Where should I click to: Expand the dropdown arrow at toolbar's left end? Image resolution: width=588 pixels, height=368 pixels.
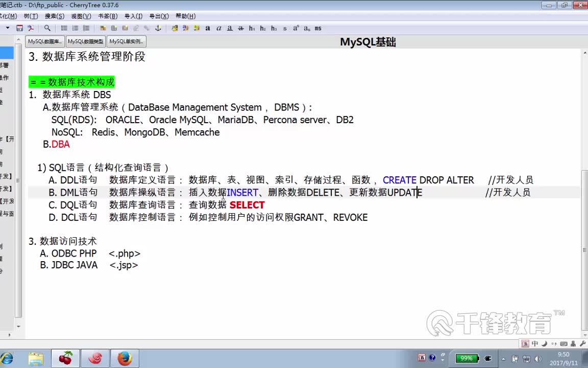(9, 29)
